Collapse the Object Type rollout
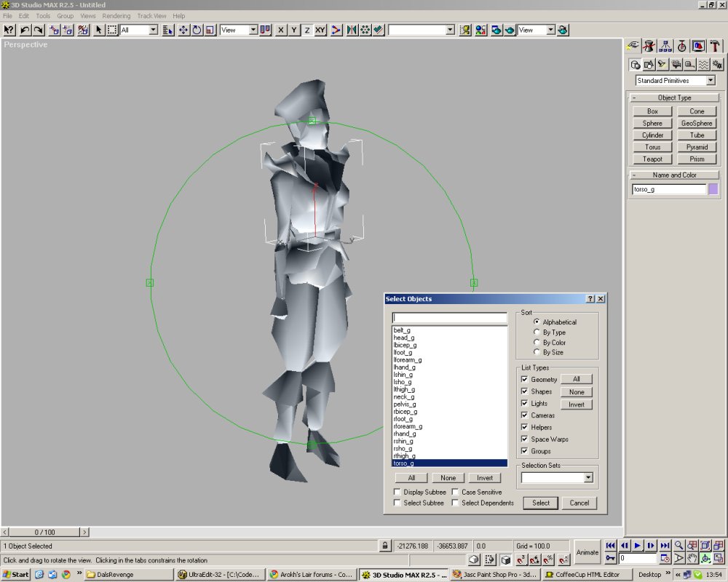This screenshot has height=582, width=728. tap(674, 97)
